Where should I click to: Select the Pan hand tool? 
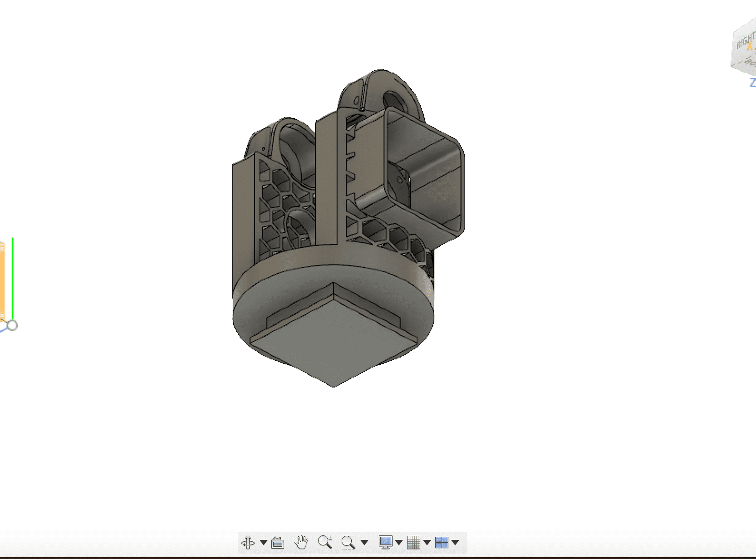click(301, 542)
